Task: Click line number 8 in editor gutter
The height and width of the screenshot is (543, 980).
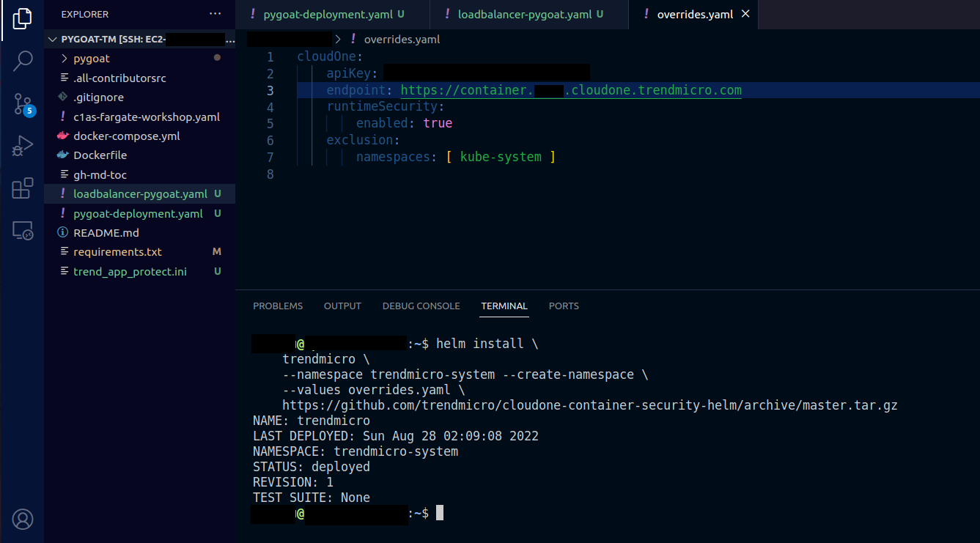Action: 270,174
